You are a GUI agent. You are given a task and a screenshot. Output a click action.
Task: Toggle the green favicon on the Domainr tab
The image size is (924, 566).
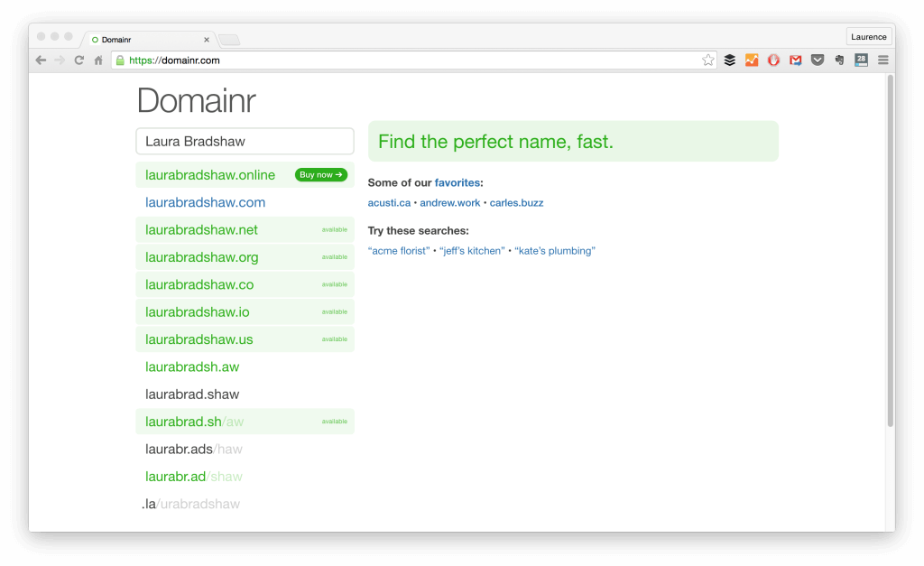tap(94, 39)
